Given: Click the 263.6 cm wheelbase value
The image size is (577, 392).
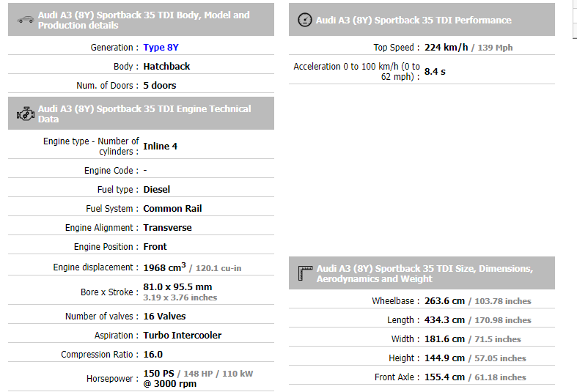Looking at the screenshot, I should click(x=444, y=301).
